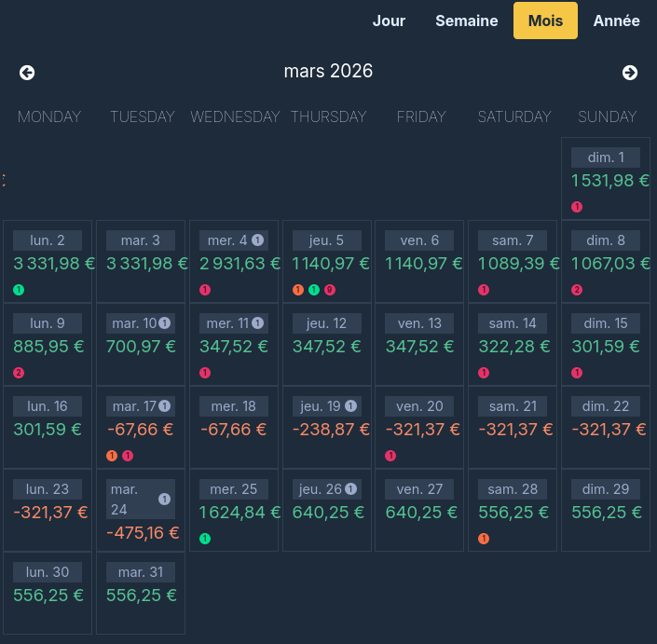Go to previous month with left arrow

coord(27,73)
